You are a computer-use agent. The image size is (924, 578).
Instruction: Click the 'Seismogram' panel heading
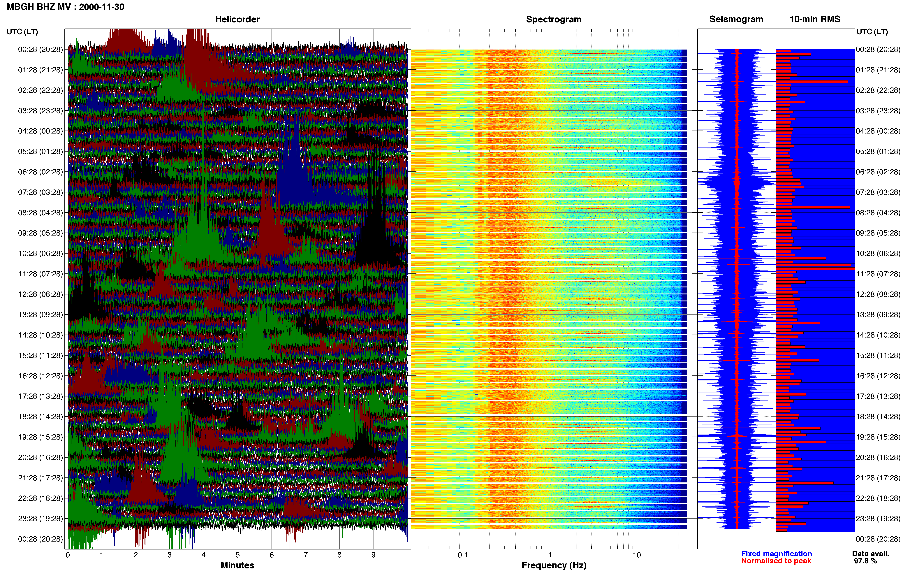point(736,19)
